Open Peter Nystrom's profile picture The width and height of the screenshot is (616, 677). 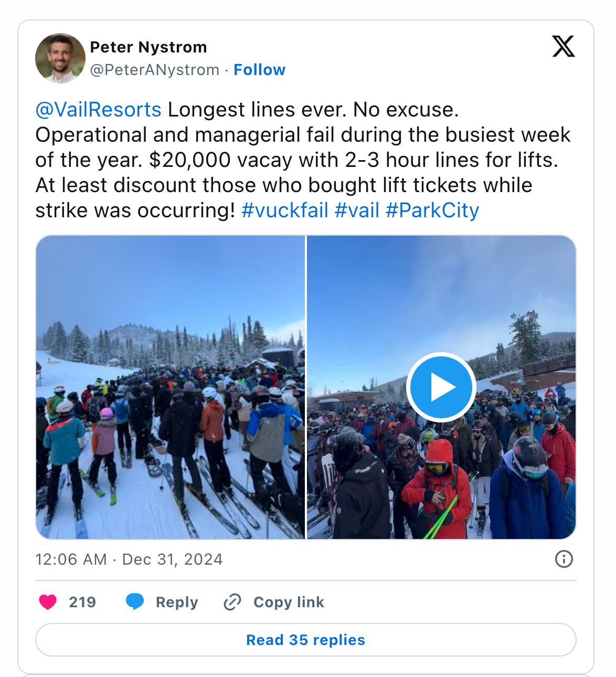coord(60,58)
